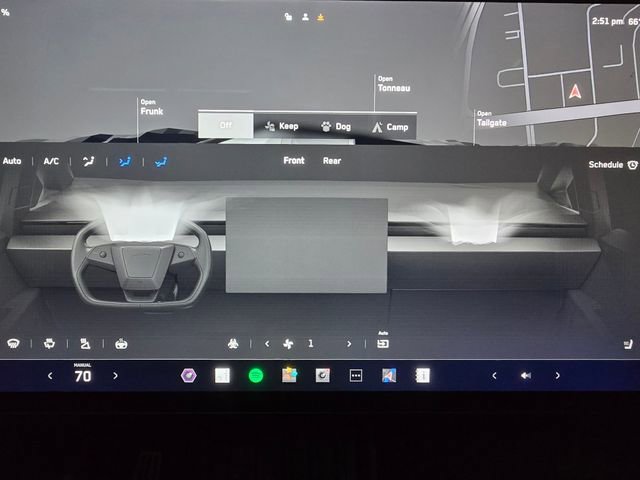Decrease cabin temperature with left arrow
The width and height of the screenshot is (640, 480).
click(50, 376)
